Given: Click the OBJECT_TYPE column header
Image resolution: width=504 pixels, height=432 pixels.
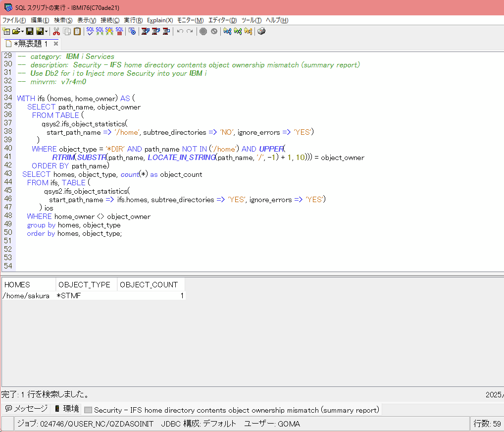Looking at the screenshot, I should coord(87,285).
